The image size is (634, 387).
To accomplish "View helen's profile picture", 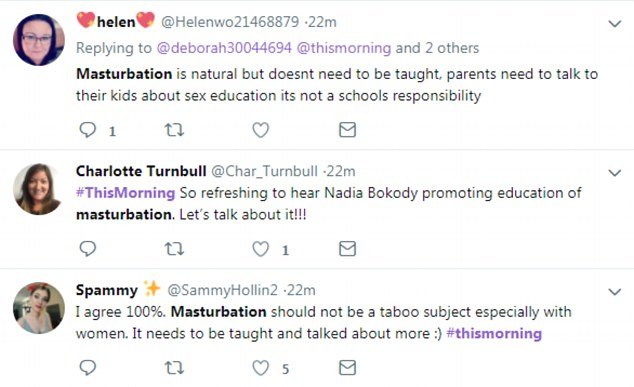I will tap(39, 40).
